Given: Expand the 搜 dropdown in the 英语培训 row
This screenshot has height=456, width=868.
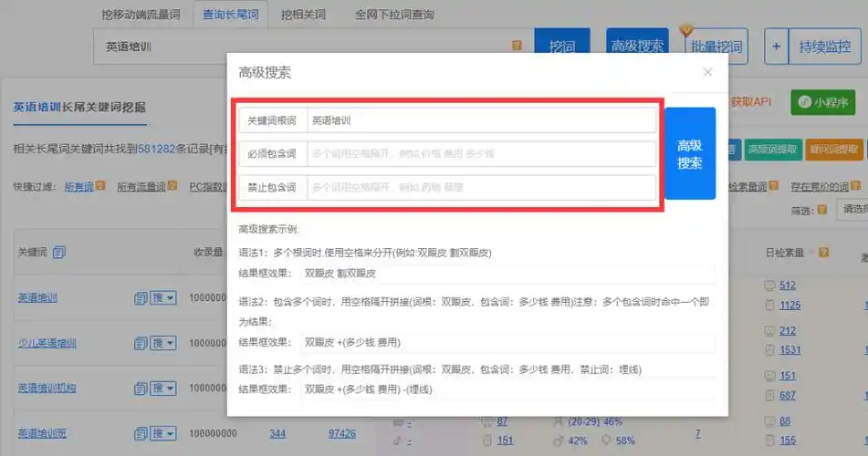Looking at the screenshot, I should [163, 297].
